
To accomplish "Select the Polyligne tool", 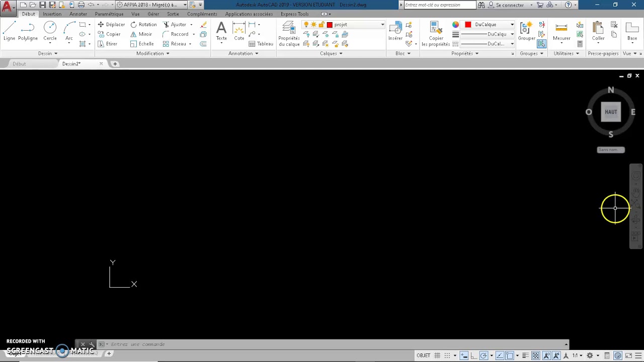I will click(28, 31).
